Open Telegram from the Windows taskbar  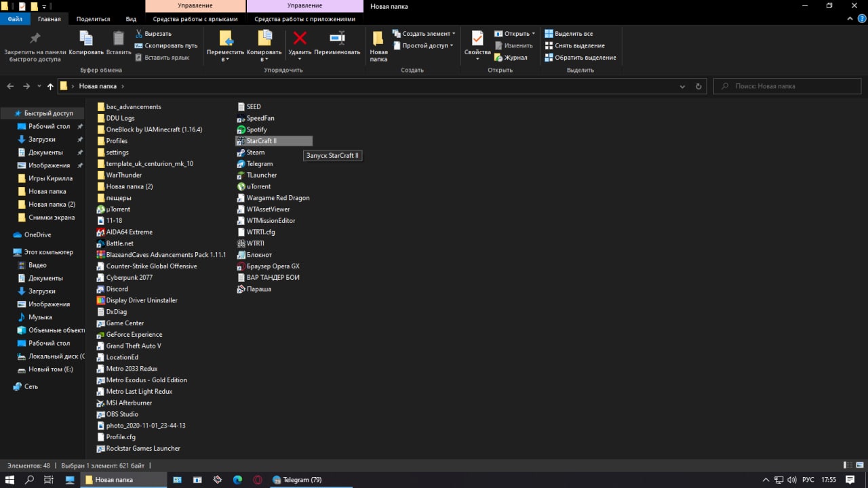click(297, 480)
